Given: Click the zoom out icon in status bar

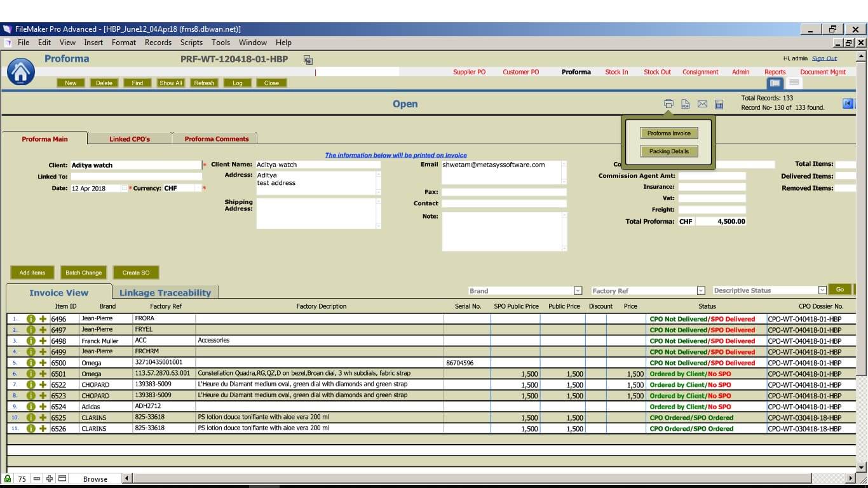Looking at the screenshot, I should tap(37, 478).
